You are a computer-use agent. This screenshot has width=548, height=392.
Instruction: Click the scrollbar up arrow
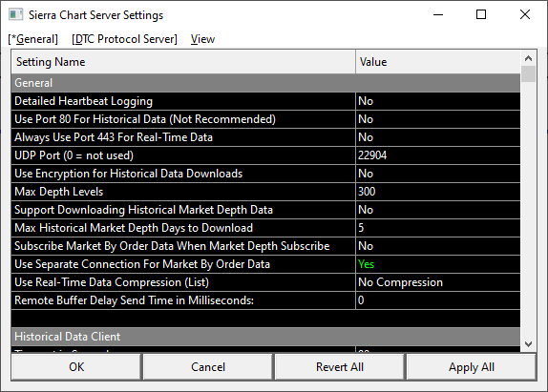pyautogui.click(x=529, y=58)
